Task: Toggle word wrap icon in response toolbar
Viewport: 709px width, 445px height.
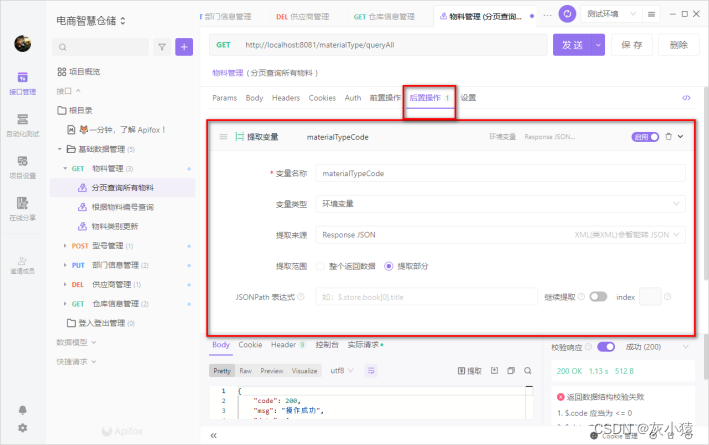Action: click(371, 370)
